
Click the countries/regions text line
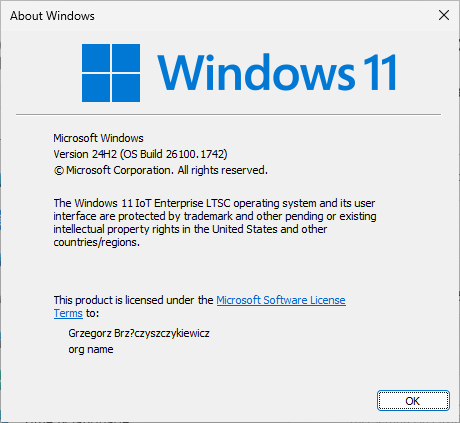96,242
